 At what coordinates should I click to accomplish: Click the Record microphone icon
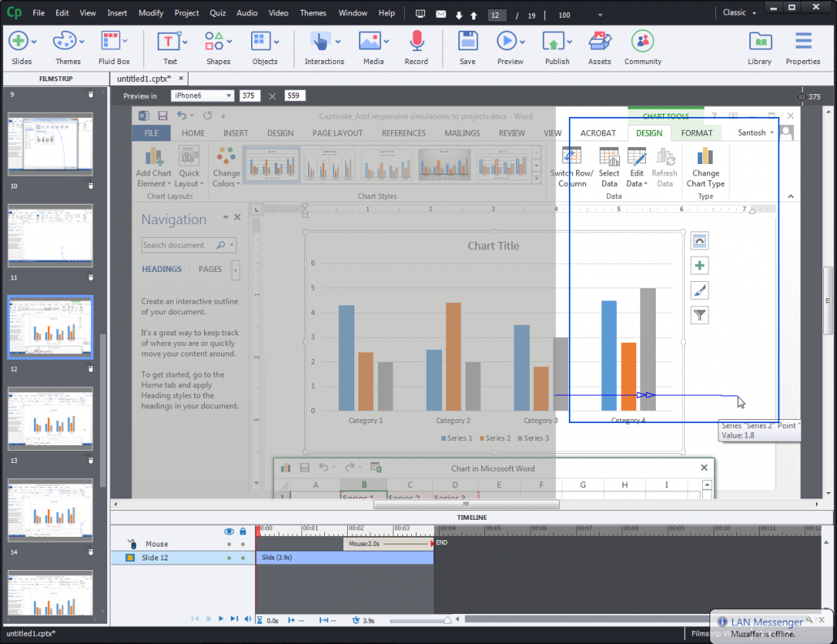coord(416,41)
